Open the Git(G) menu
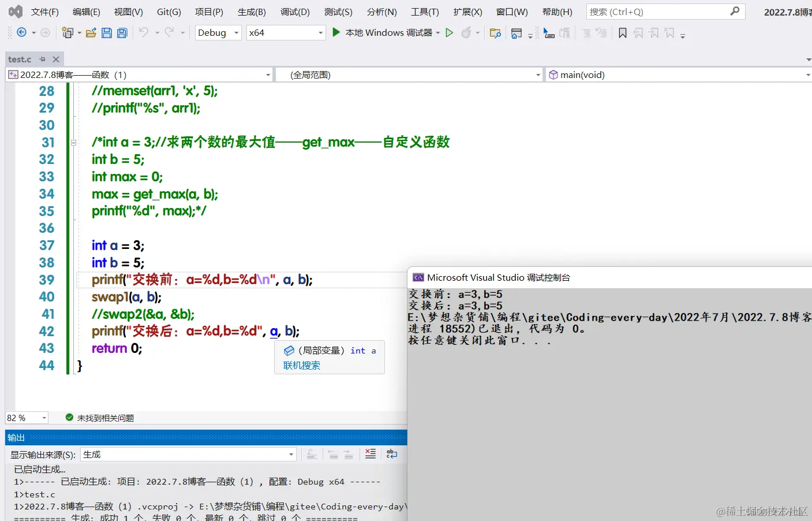Image resolution: width=812 pixels, height=521 pixels. tap(169, 12)
